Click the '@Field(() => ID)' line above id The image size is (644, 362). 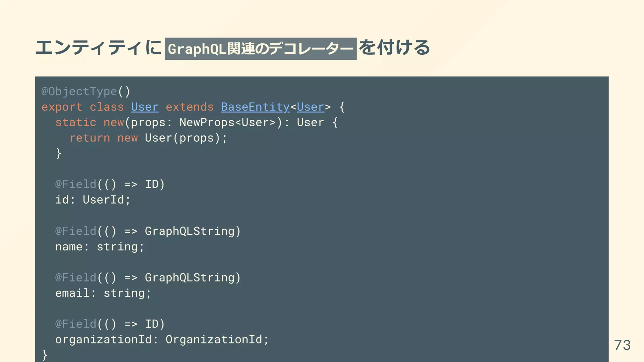coord(110,184)
